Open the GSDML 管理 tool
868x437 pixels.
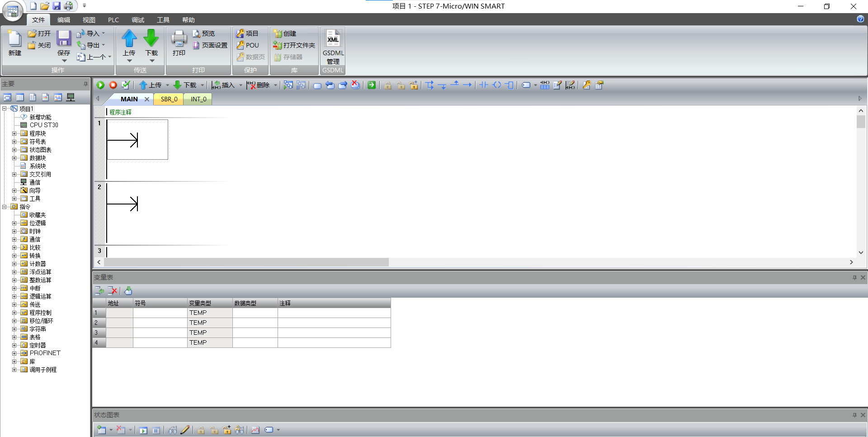tap(333, 45)
